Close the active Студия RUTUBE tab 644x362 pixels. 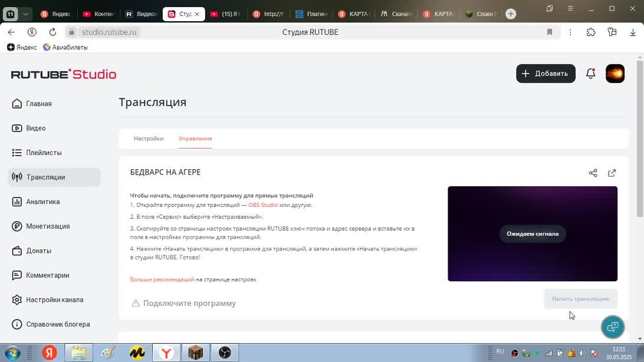point(197,14)
